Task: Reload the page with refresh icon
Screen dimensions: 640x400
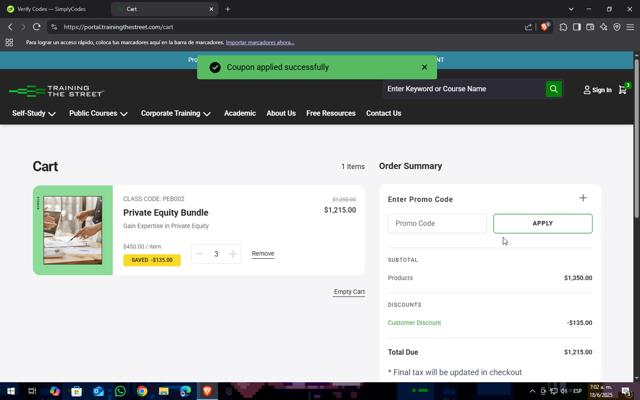Action: [36, 27]
